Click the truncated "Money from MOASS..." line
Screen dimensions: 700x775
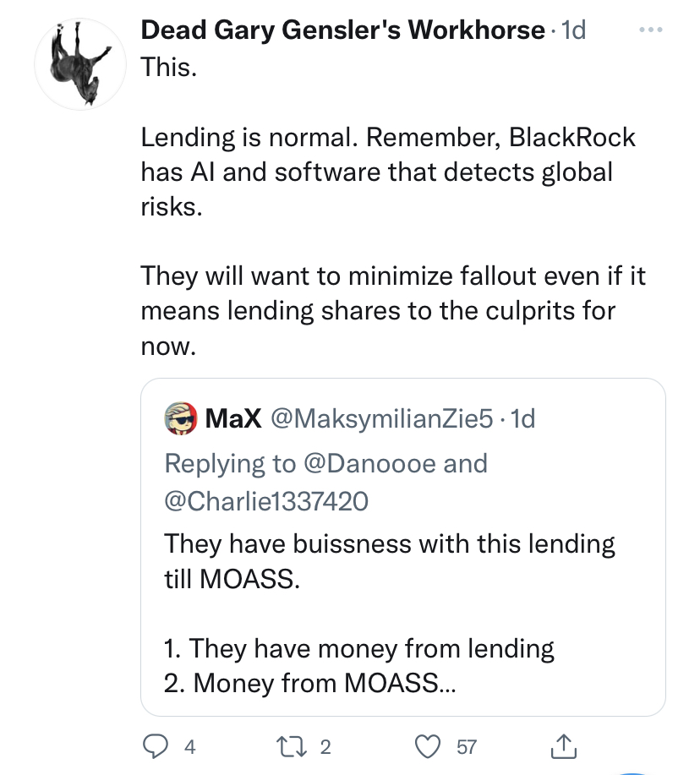coord(309,683)
